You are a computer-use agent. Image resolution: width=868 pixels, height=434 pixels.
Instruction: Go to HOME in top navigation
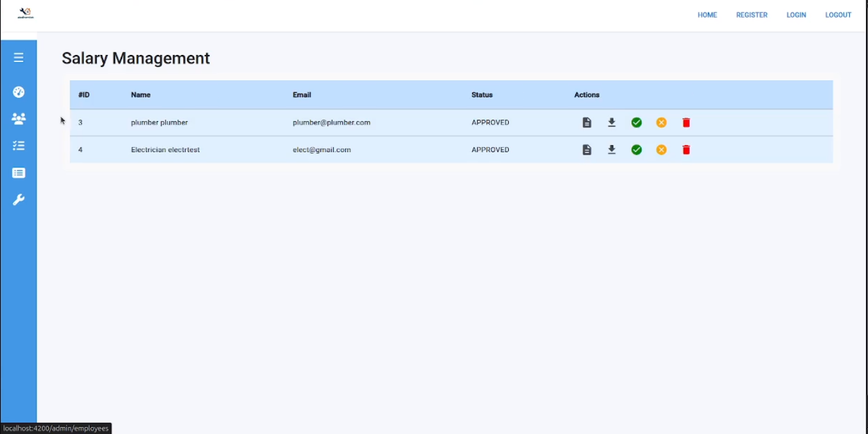[707, 15]
